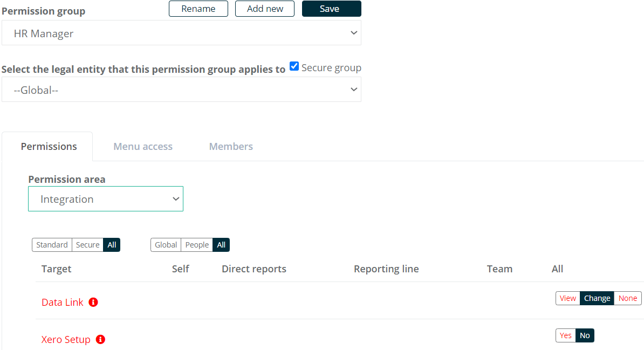
Task: Switch to the Menu access tab
Action: click(143, 147)
